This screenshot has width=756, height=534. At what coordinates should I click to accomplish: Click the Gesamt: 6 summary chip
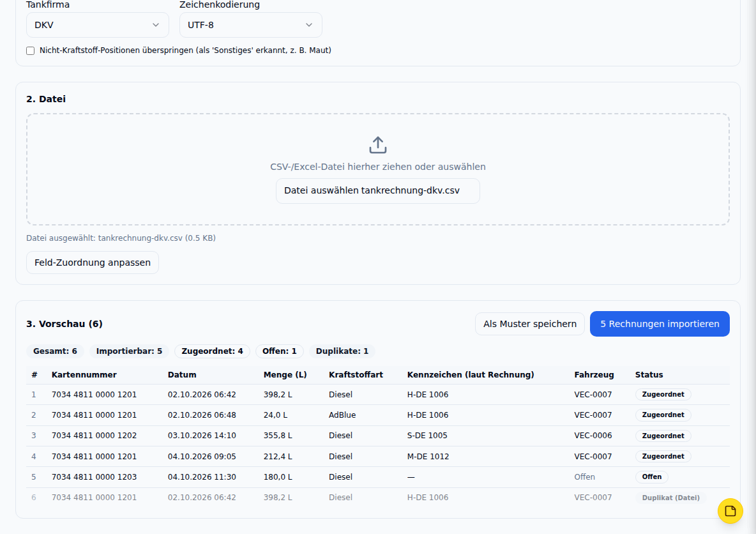55,351
